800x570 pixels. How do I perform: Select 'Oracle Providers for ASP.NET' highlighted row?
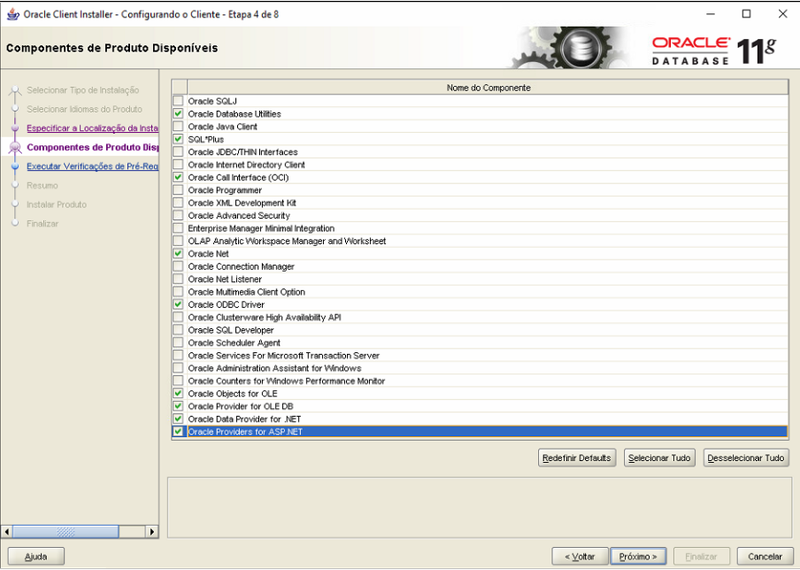click(x=487, y=432)
